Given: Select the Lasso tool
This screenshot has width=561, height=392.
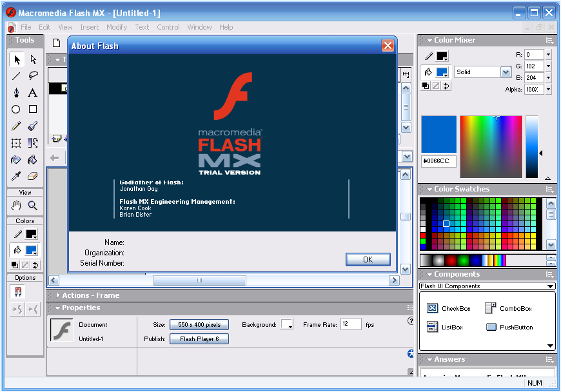Looking at the screenshot, I should tap(33, 75).
